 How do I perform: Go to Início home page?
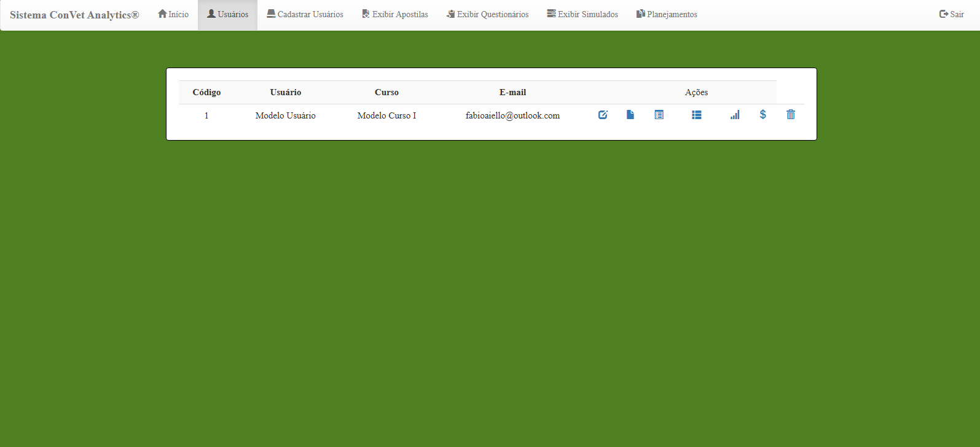click(x=173, y=15)
